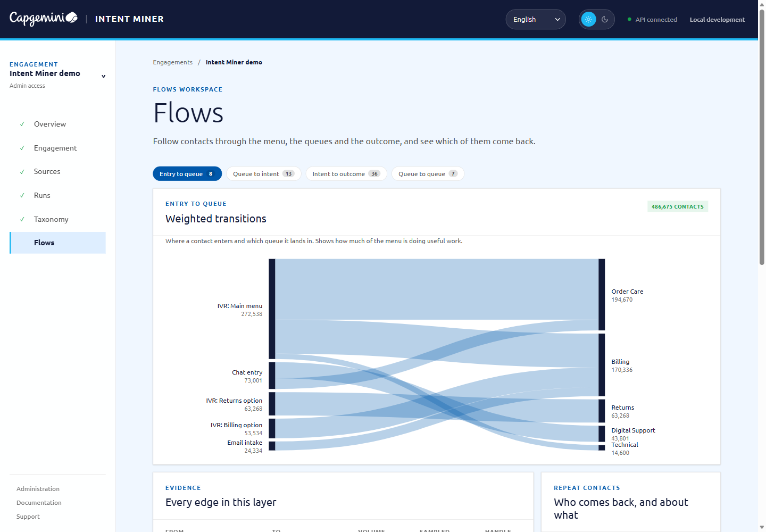Click the 486,675 contacts badge
766x532 pixels.
click(x=678, y=206)
